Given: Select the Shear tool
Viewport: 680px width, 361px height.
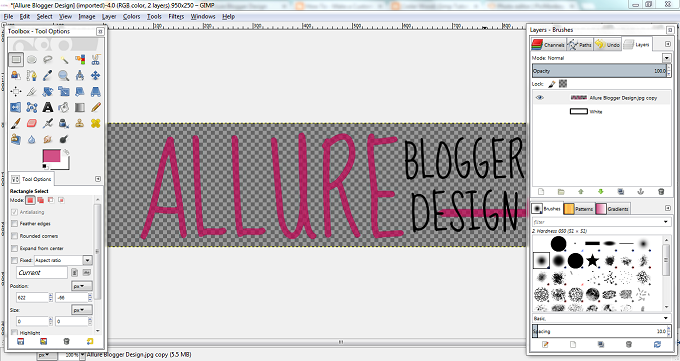Looking at the screenshot, I should [x=80, y=92].
